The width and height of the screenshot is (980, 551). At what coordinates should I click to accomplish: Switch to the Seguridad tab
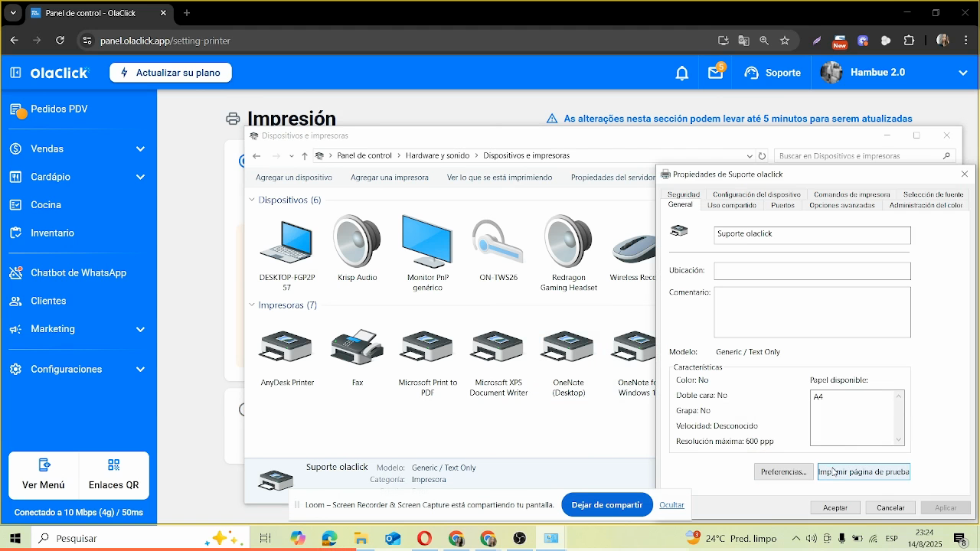(x=683, y=194)
